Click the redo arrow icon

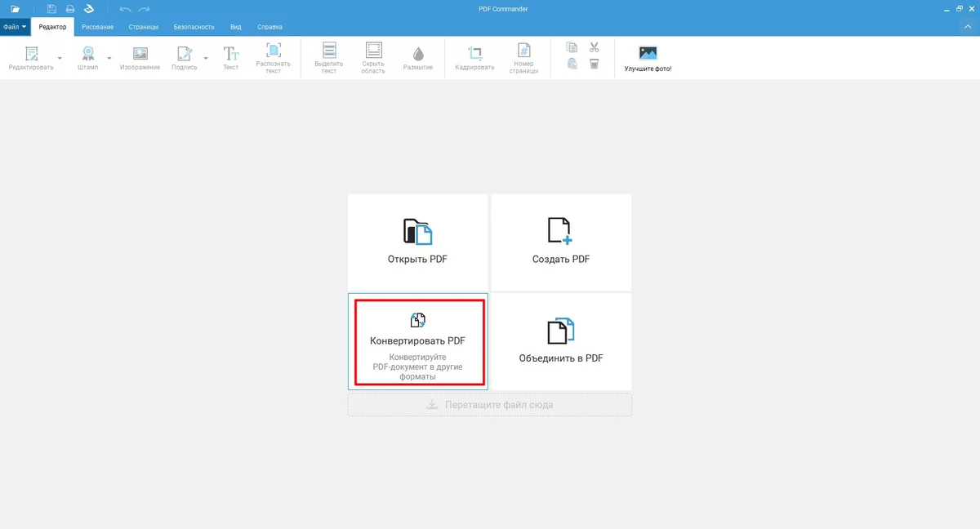[145, 9]
